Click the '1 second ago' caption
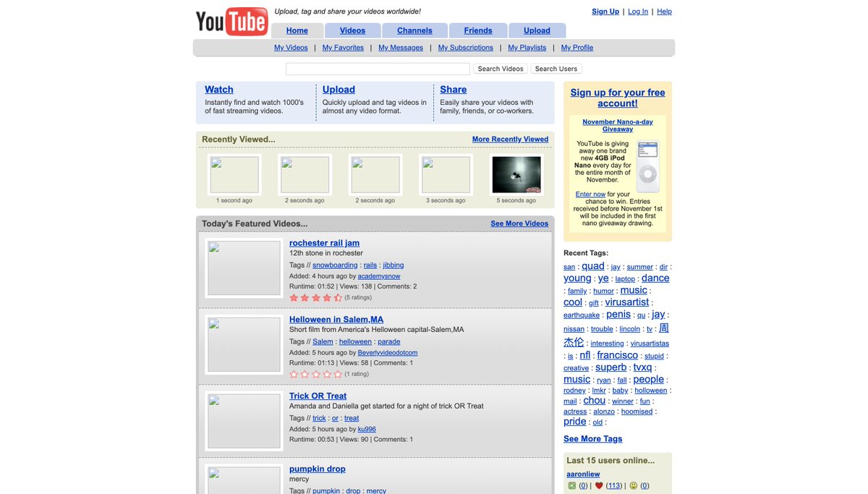Viewport: 868px width, 494px height. (234, 200)
